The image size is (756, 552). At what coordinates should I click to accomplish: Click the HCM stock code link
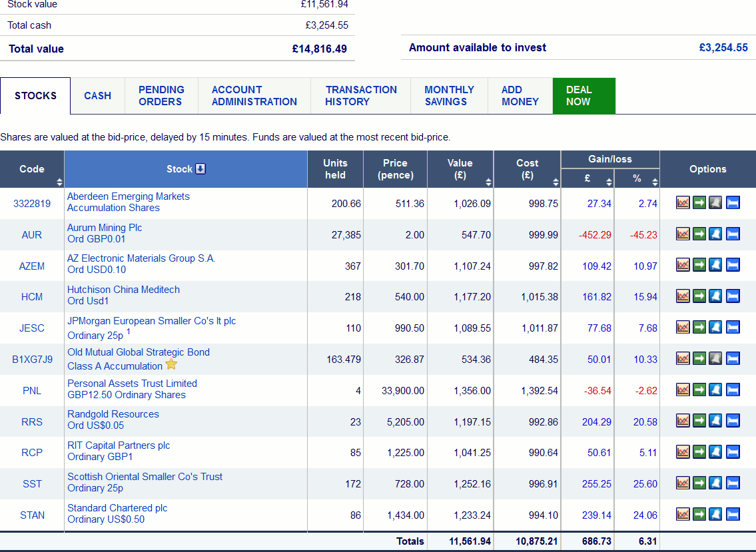click(32, 297)
